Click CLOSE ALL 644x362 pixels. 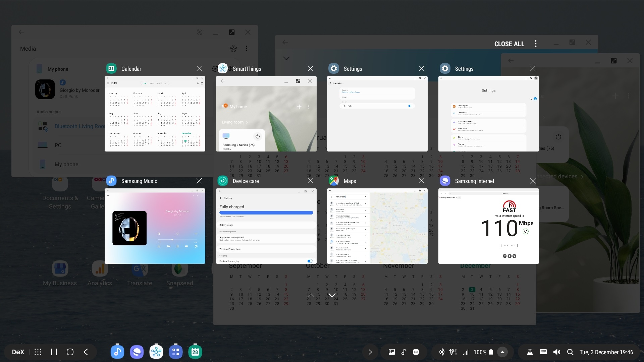tap(509, 44)
